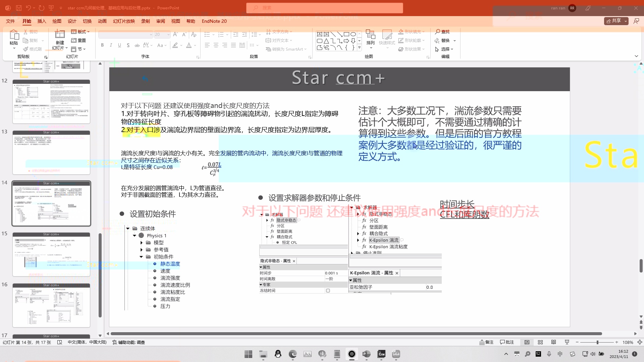Click the 剪切 cut scissors icon
644x362 pixels.
(26, 32)
